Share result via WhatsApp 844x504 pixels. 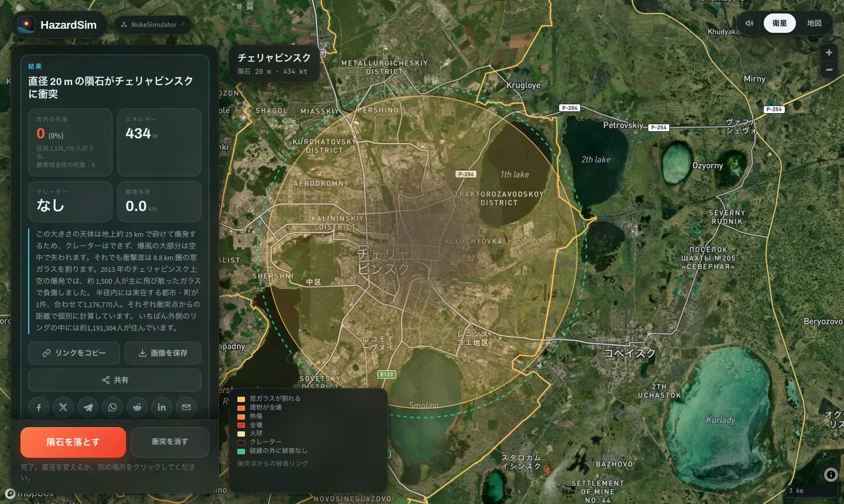coord(113,407)
